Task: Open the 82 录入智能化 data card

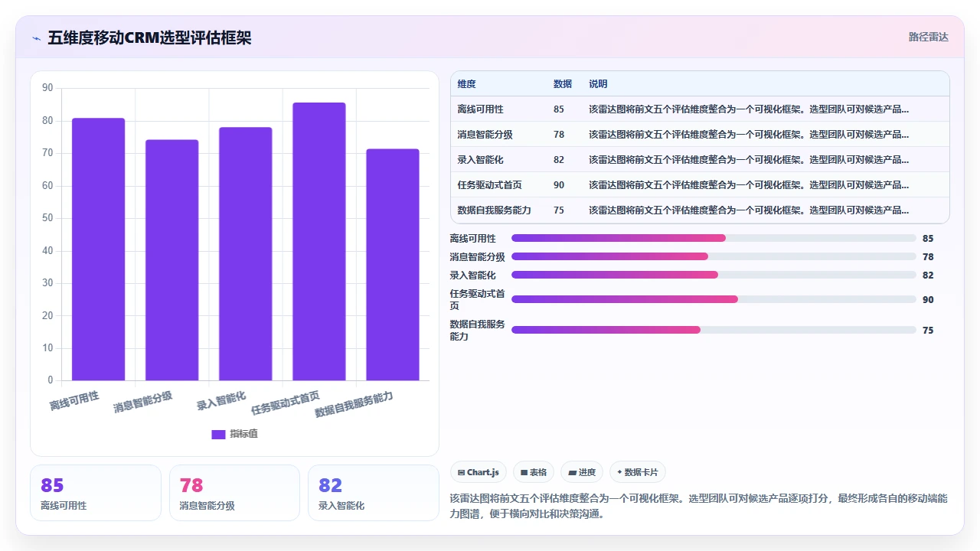Action: [374, 493]
